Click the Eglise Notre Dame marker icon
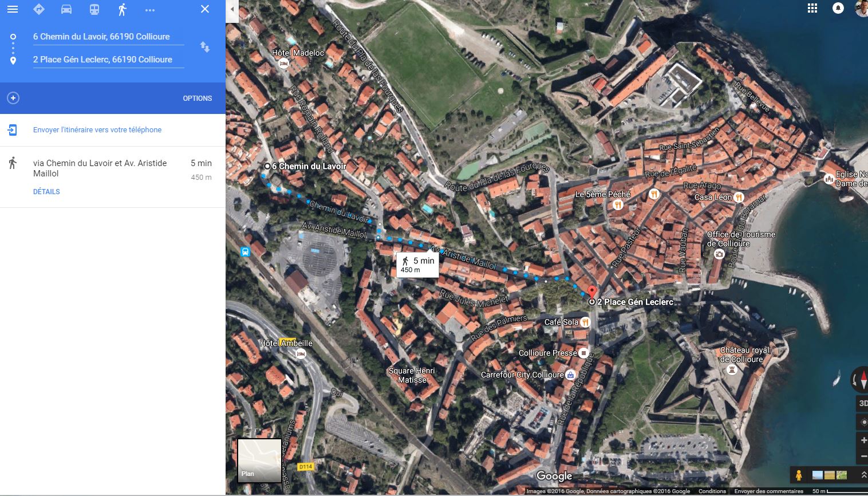Screen dimensions: 868x496 pos(829,179)
